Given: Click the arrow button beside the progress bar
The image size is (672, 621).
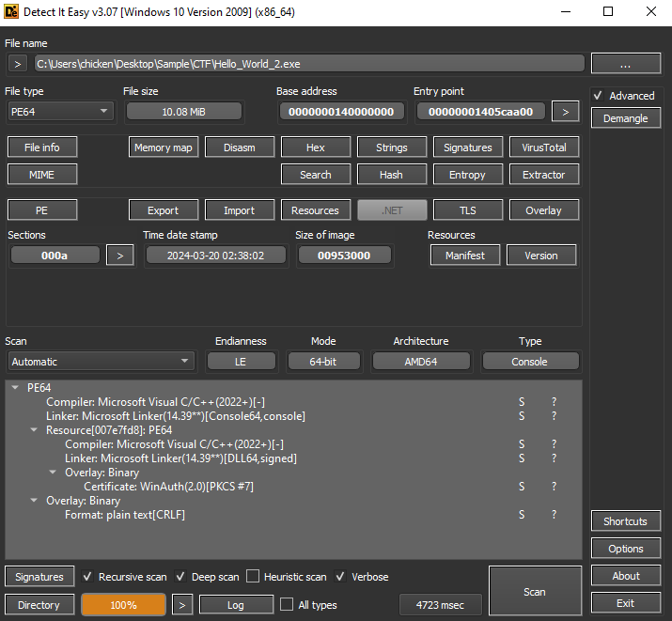Looking at the screenshot, I should pyautogui.click(x=183, y=605).
